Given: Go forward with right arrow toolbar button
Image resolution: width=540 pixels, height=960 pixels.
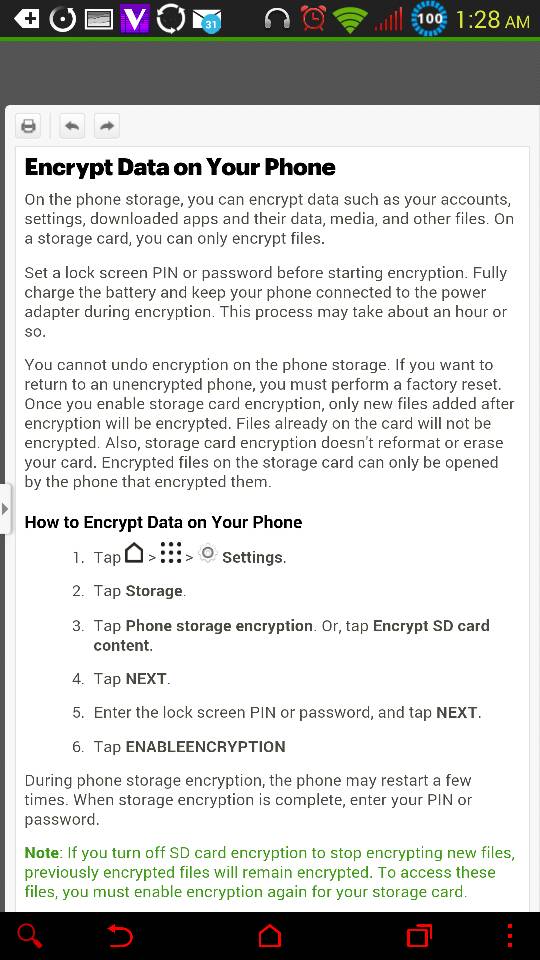Looking at the screenshot, I should (107, 127).
